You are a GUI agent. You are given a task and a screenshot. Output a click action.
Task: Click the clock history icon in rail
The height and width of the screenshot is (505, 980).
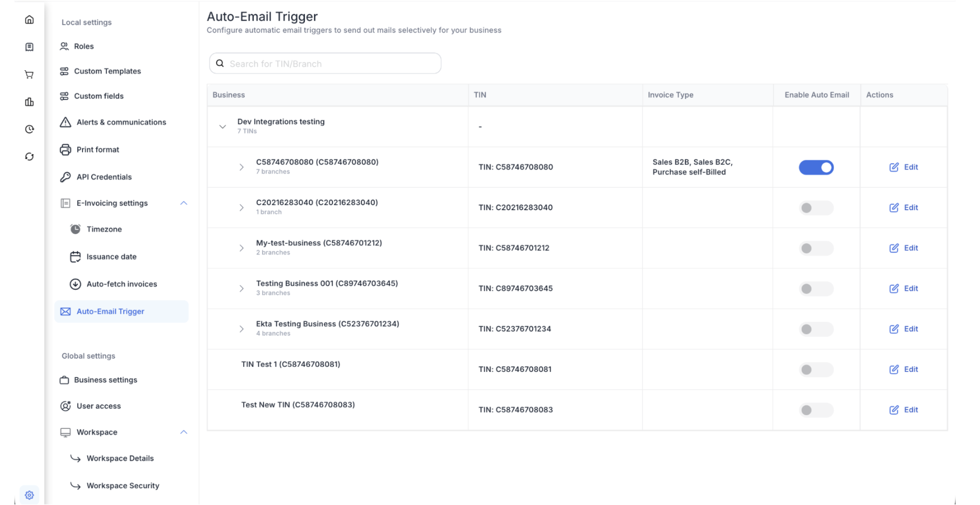tap(29, 129)
